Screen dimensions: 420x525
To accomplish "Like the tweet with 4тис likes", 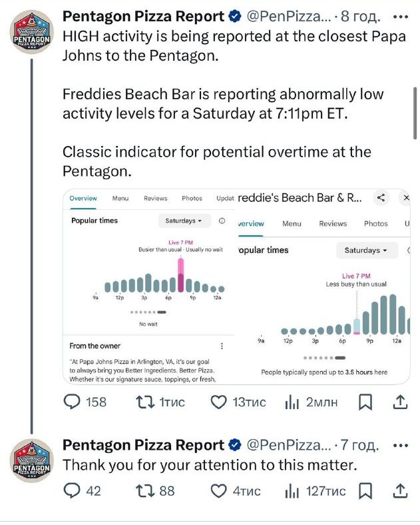I will (x=219, y=491).
